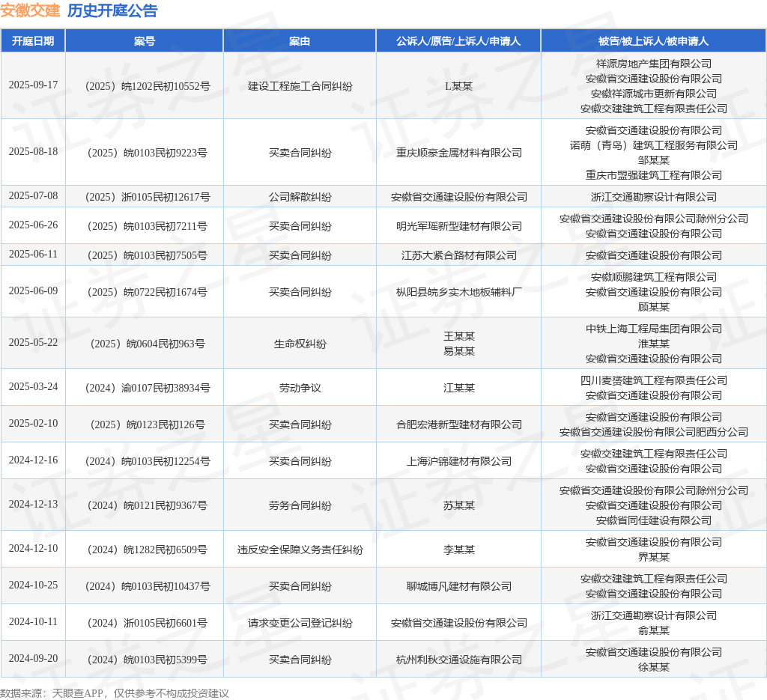Select the 案由 column header
Viewport: 767px width, 700px height.
(x=300, y=41)
